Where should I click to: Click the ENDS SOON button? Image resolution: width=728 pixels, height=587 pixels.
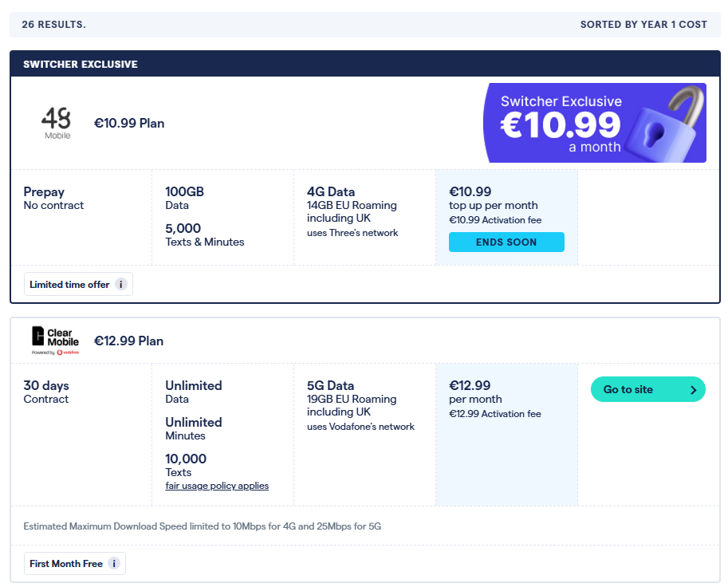pyautogui.click(x=506, y=242)
